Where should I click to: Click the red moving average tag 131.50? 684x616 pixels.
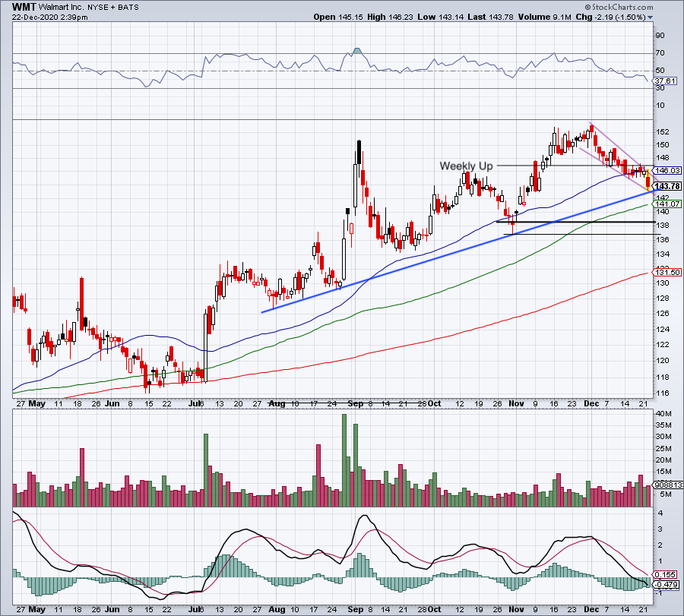667,272
